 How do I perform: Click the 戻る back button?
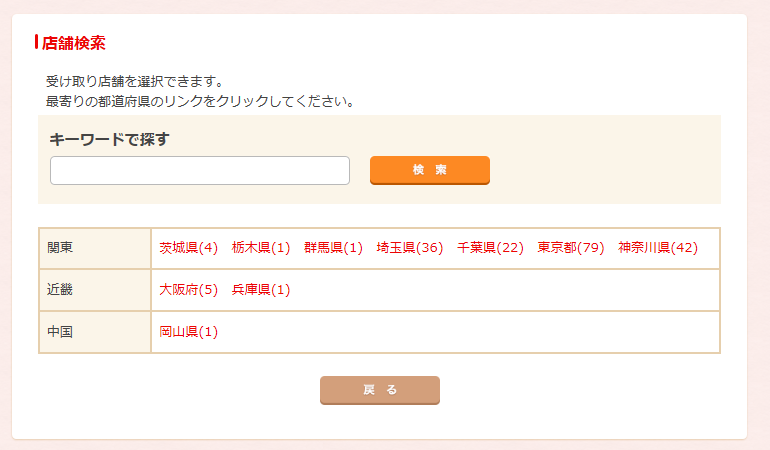tap(379, 390)
